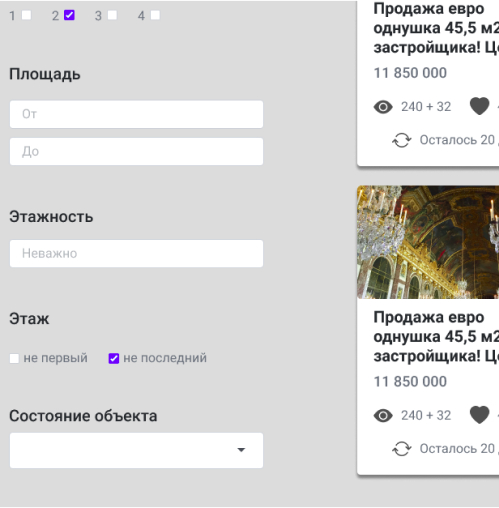This screenshot has height=508, width=499.
Task: Click the '240 + 32' views count in top listing
Action: coord(426,107)
